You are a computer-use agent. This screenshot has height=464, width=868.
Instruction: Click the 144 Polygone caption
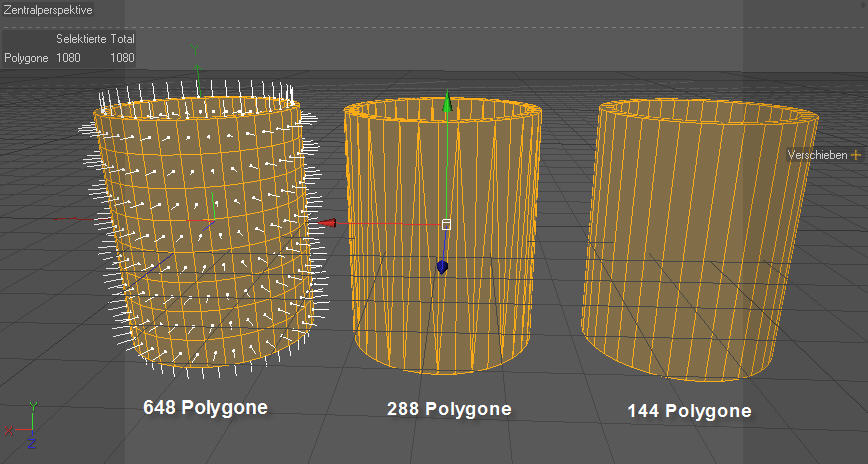coord(690,411)
